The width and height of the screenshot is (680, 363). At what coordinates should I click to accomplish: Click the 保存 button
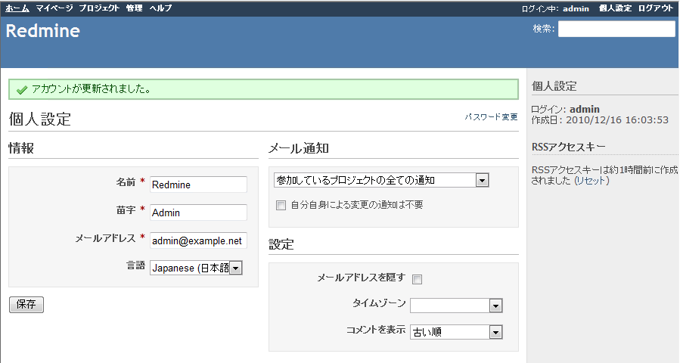(26, 304)
